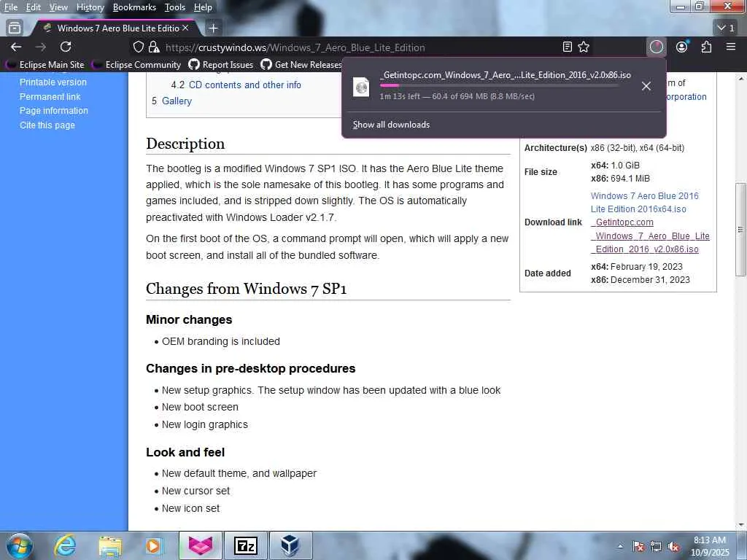Click Printable version sidebar link

click(x=53, y=82)
